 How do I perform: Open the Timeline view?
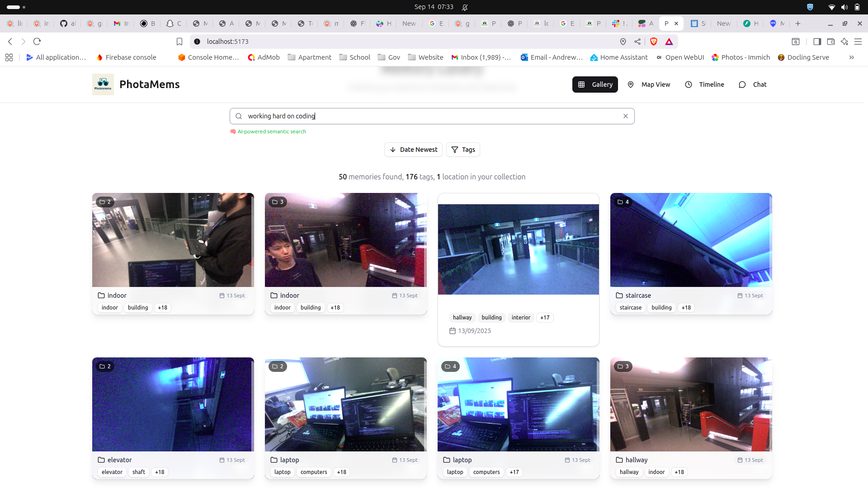tap(704, 84)
